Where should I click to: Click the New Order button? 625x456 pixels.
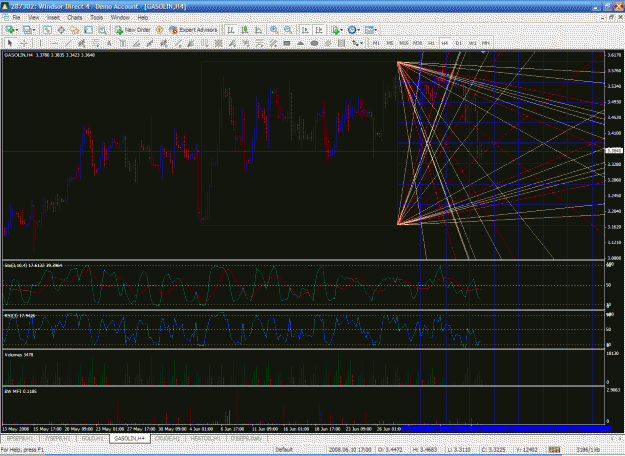pos(133,30)
